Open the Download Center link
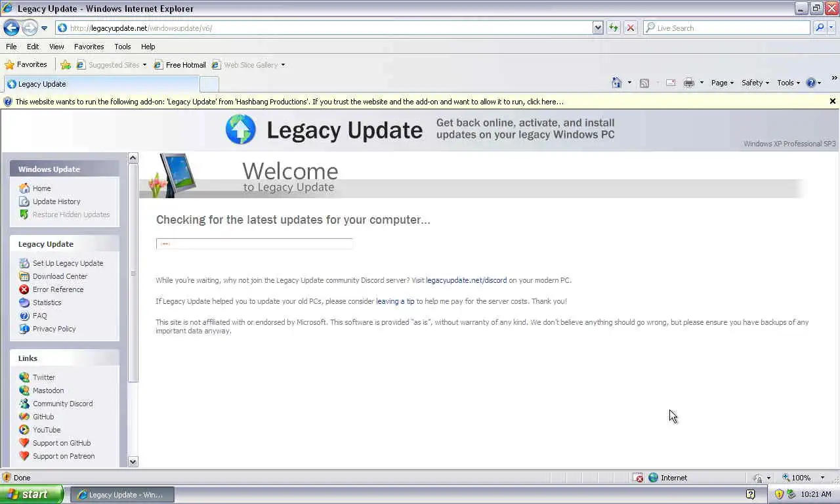Image resolution: width=840 pixels, height=504 pixels. coord(60,276)
